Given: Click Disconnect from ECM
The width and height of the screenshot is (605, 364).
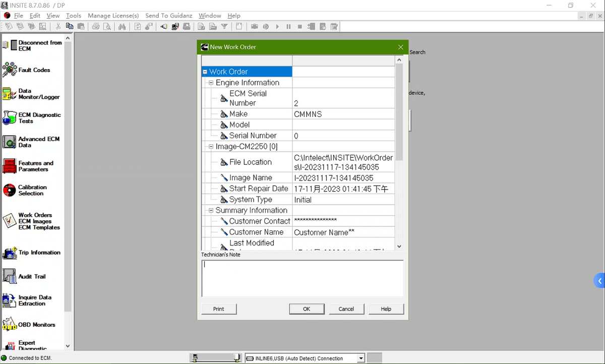Looking at the screenshot, I should coord(39,45).
